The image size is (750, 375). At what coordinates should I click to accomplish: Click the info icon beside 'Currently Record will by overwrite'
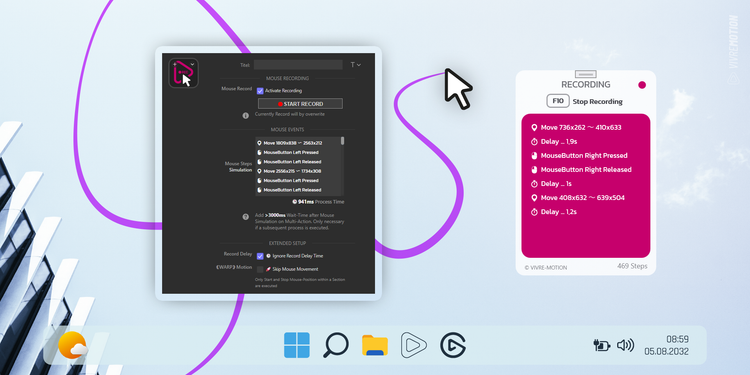click(245, 115)
